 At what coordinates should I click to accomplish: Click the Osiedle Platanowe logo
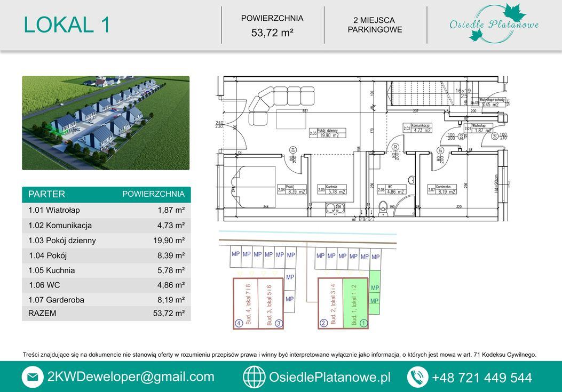click(x=494, y=23)
